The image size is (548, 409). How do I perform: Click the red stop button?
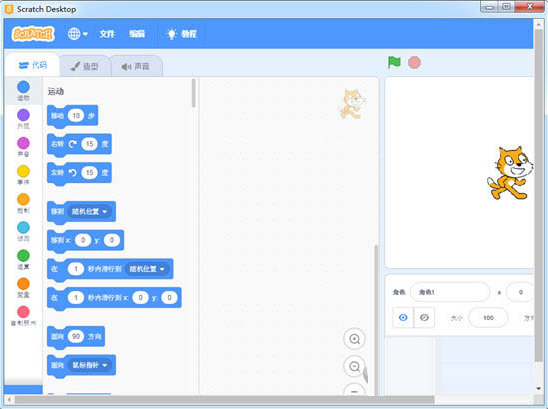point(414,63)
